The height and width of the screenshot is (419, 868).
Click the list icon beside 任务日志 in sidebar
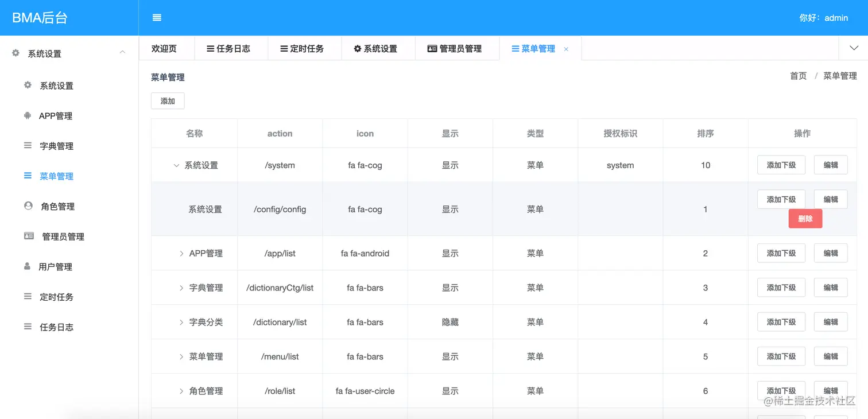click(x=27, y=327)
